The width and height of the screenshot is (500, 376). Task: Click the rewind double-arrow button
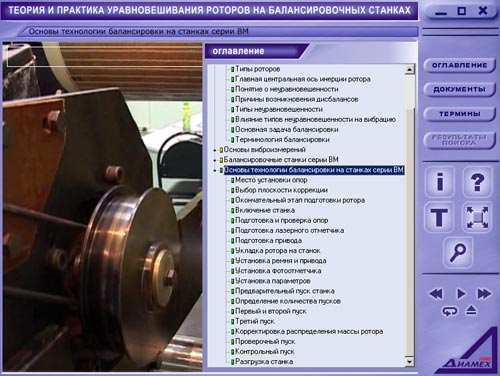tap(436, 294)
